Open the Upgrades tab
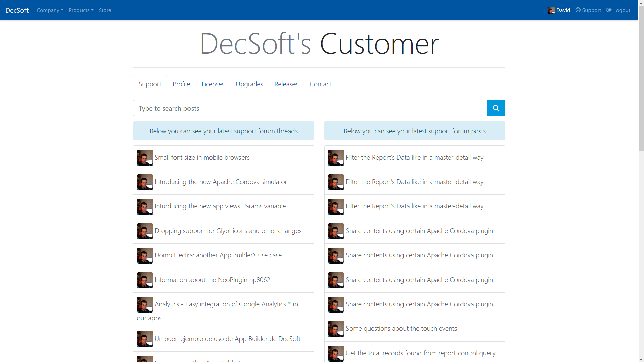Screen dimensions: 644x362 click(250, 84)
